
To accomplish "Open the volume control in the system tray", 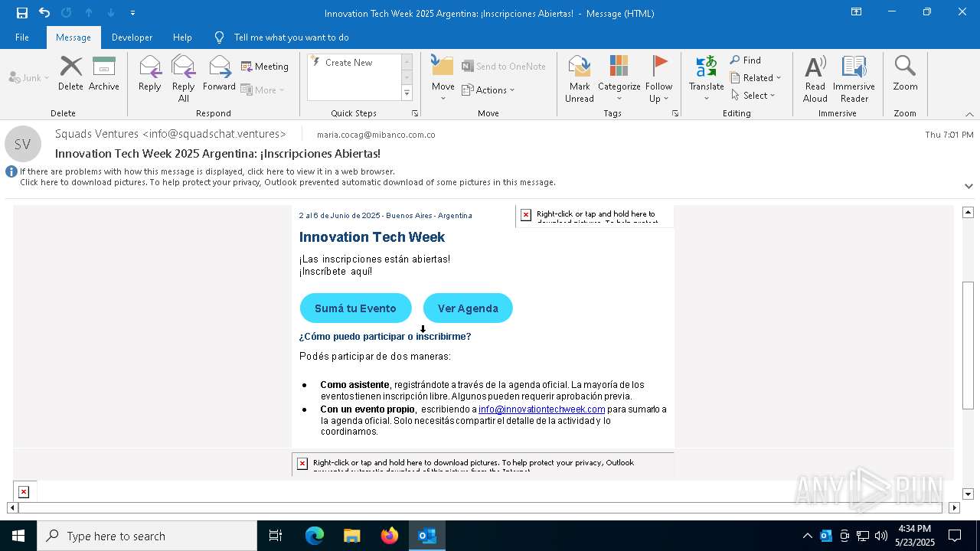I will 881,536.
